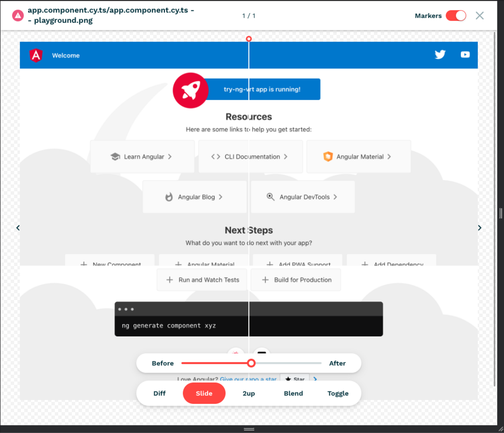Viewport: 504px width, 433px height.
Task: Click the chevron next to Star button
Action: tap(315, 379)
